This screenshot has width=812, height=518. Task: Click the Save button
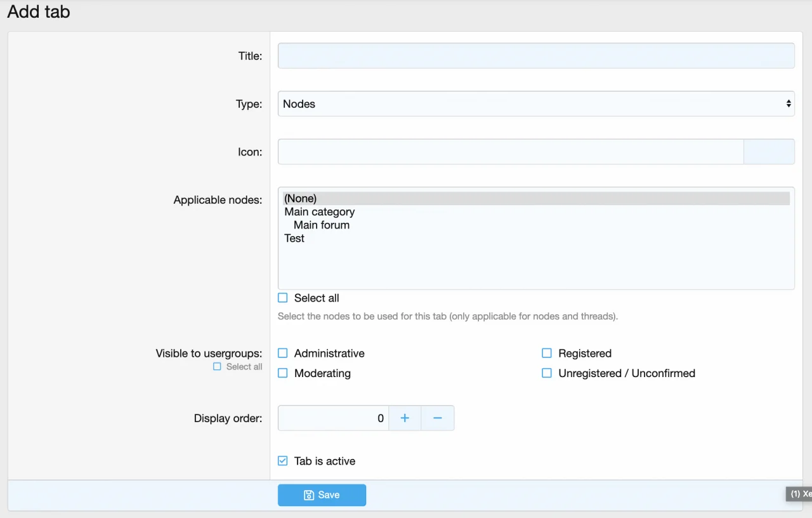[x=322, y=495]
